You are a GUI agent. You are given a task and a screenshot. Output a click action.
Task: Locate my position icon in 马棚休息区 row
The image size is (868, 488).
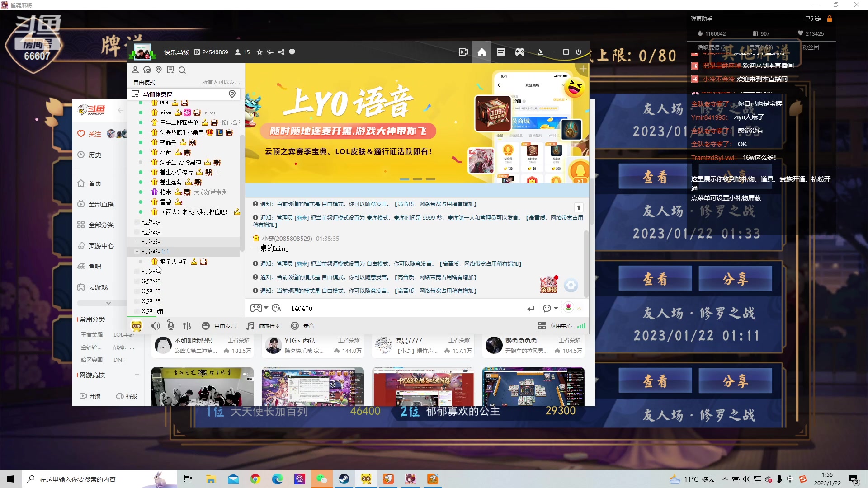(232, 94)
